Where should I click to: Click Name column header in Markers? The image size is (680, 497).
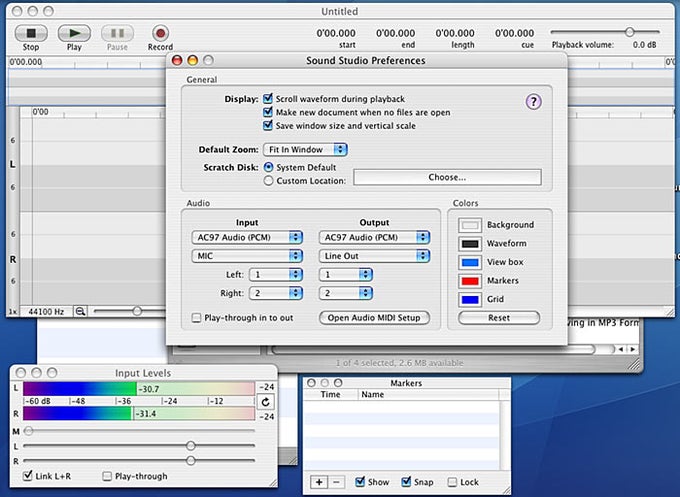pos(428,394)
